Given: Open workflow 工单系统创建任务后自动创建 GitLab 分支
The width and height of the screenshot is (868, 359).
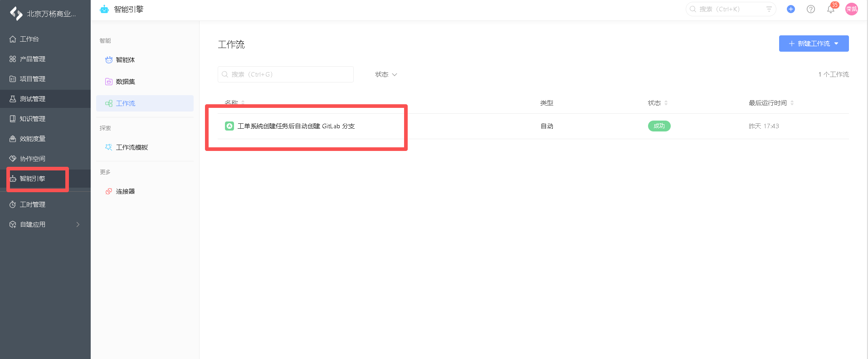Looking at the screenshot, I should [x=296, y=126].
